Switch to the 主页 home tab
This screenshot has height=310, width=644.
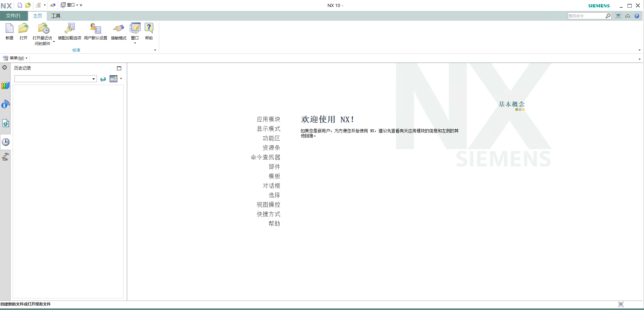(x=38, y=16)
